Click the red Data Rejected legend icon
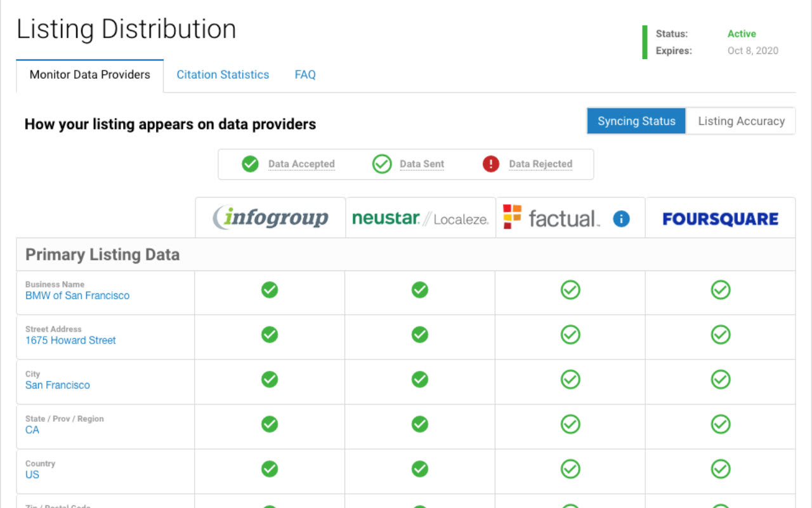Image resolution: width=812 pixels, height=508 pixels. 491,164
